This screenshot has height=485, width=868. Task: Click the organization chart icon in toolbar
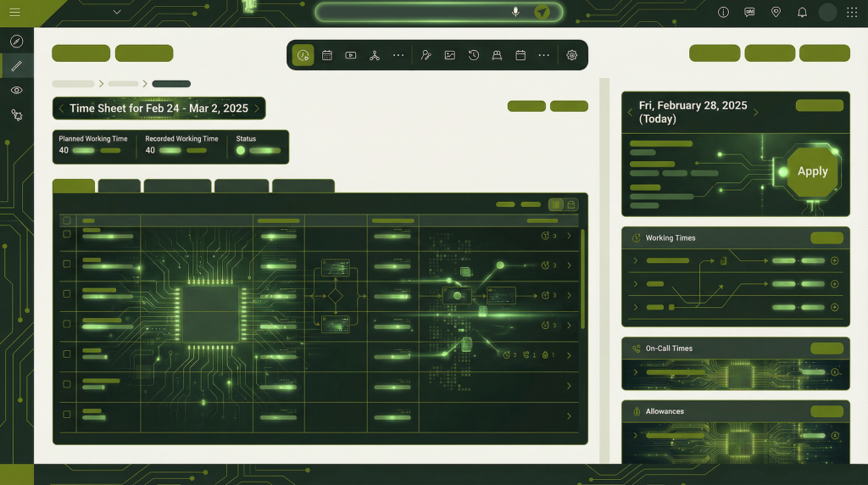click(375, 55)
